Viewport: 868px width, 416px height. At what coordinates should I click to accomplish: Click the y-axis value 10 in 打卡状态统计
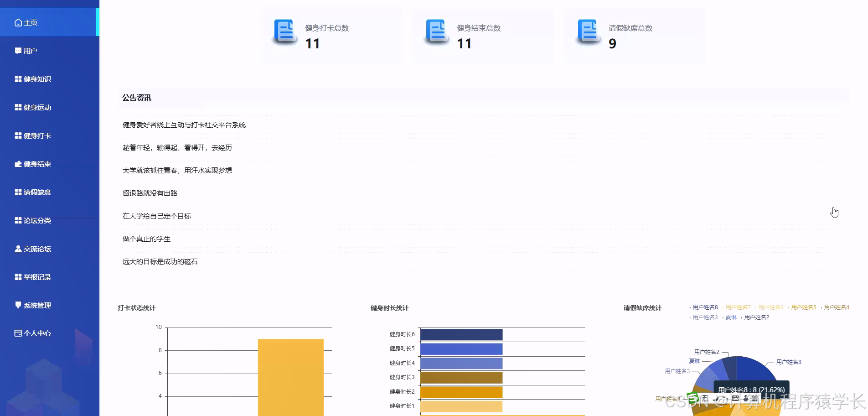pyautogui.click(x=159, y=327)
